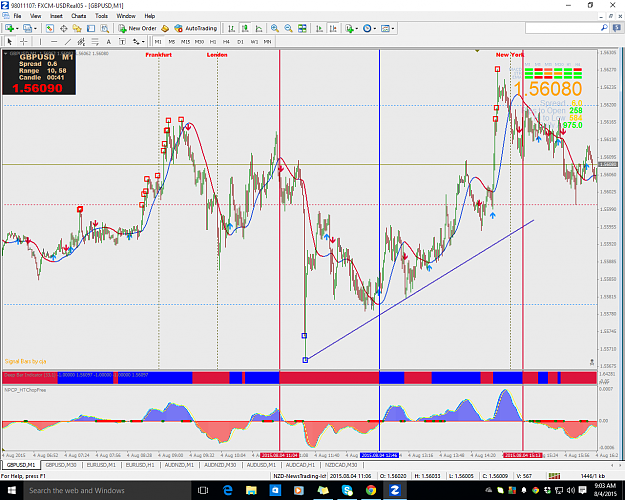Switch timeframe to M5
The width and height of the screenshot is (625, 500).
coord(172,41)
